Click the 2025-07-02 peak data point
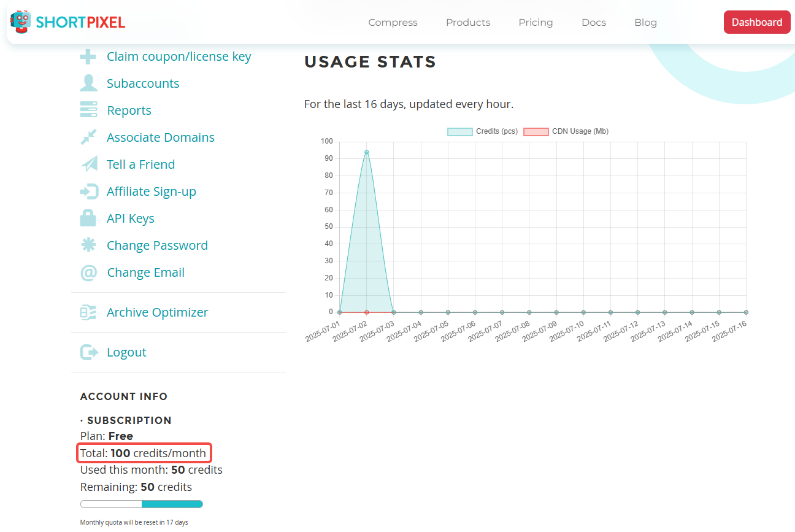The image size is (795, 532). coord(366,152)
